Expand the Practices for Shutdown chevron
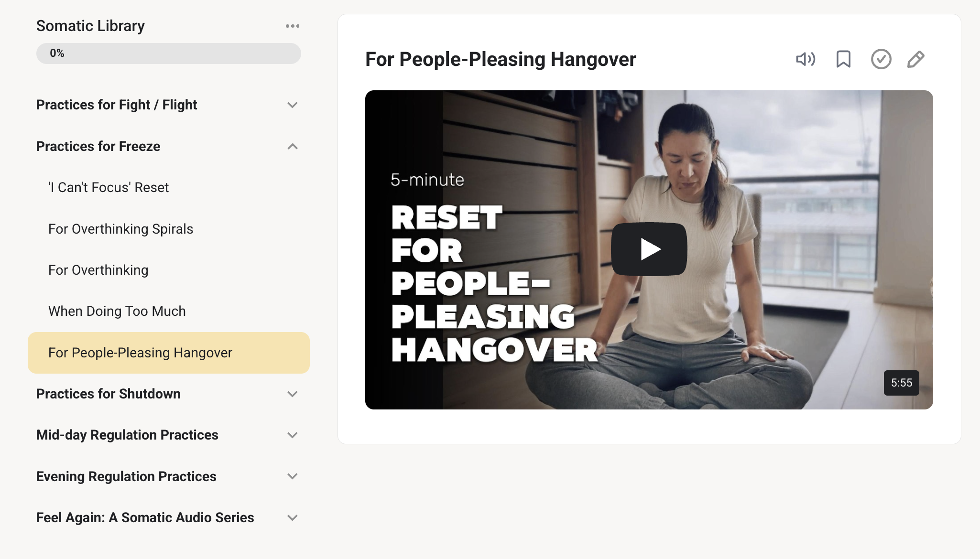 293,394
